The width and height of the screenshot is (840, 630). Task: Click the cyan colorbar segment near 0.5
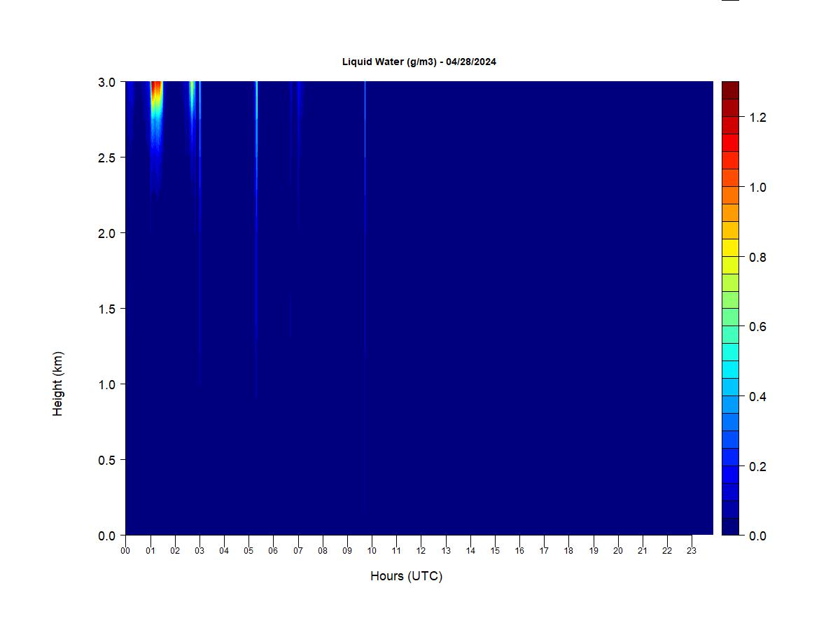[x=730, y=370]
